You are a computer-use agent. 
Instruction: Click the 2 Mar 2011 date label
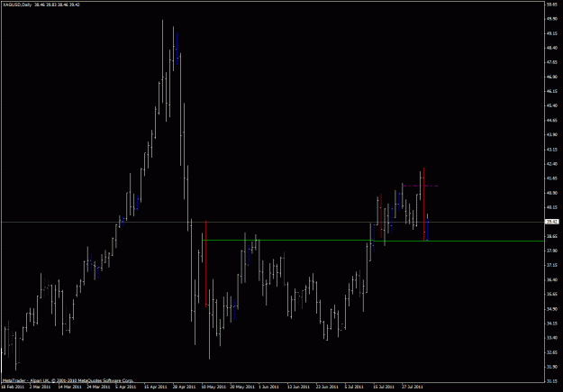click(40, 387)
